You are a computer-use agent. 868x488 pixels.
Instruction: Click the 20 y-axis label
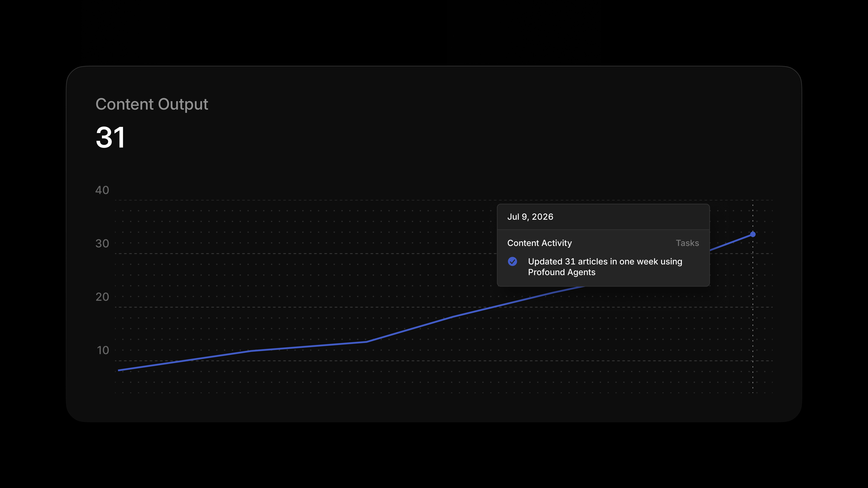tap(102, 297)
